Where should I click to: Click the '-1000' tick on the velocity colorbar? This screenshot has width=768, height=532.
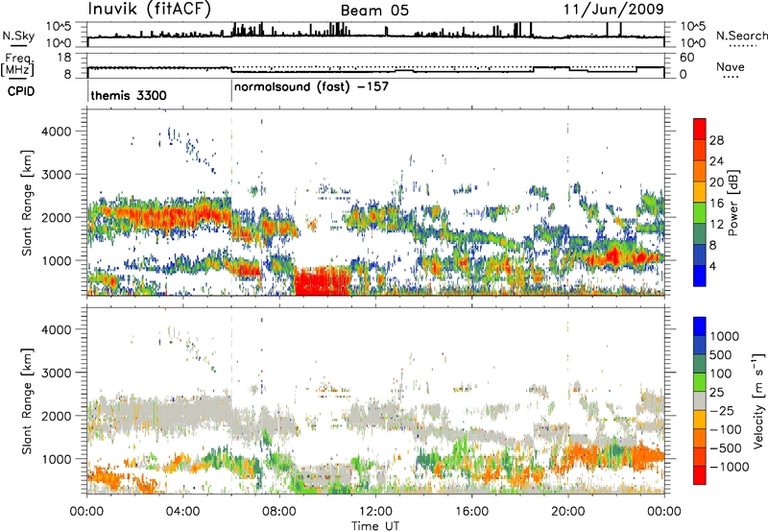coord(730,467)
